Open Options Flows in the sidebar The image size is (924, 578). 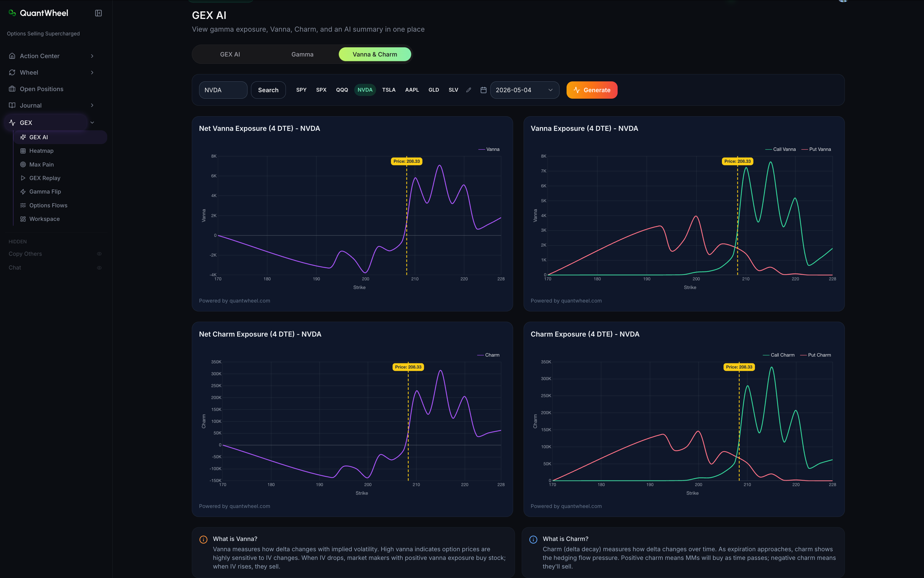pos(60,205)
